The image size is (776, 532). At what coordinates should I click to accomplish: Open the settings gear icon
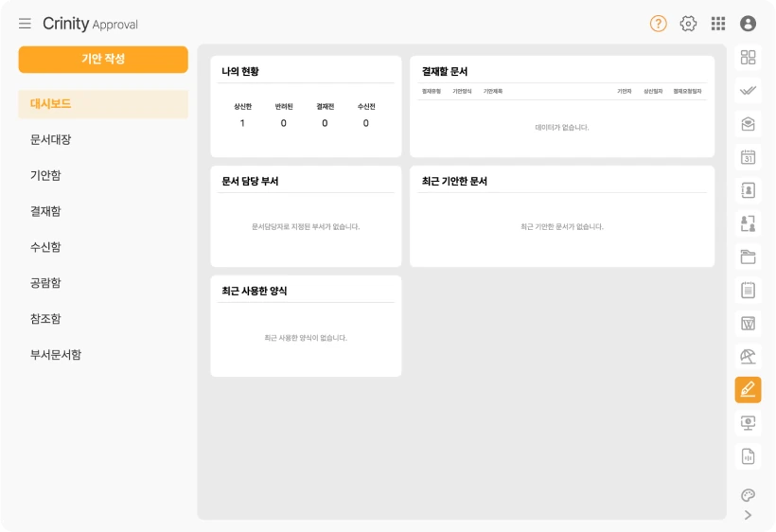pyautogui.click(x=688, y=24)
